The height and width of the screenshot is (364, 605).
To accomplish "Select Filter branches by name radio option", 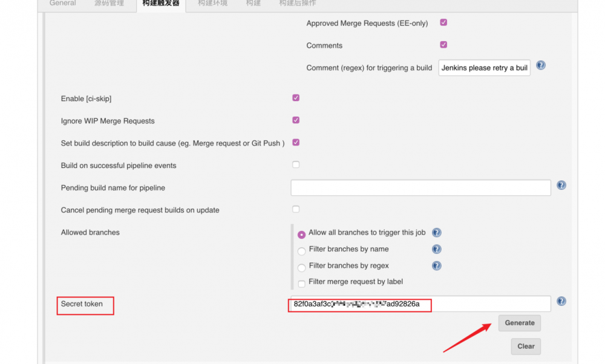I will 301,249.
